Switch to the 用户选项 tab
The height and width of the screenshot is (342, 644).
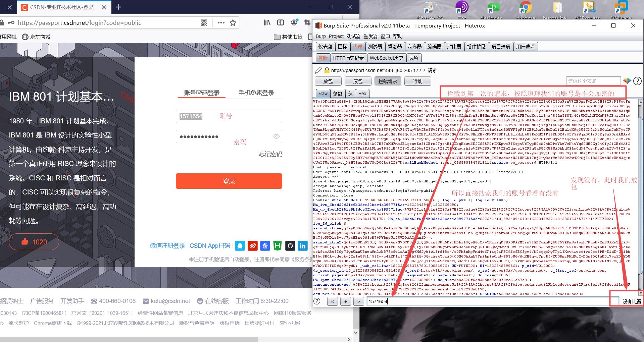525,47
